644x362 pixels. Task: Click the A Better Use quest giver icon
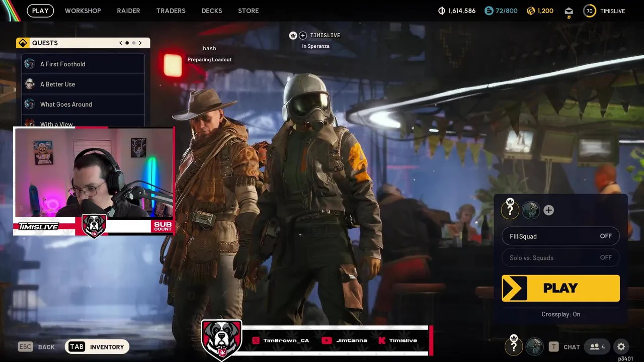click(x=30, y=84)
